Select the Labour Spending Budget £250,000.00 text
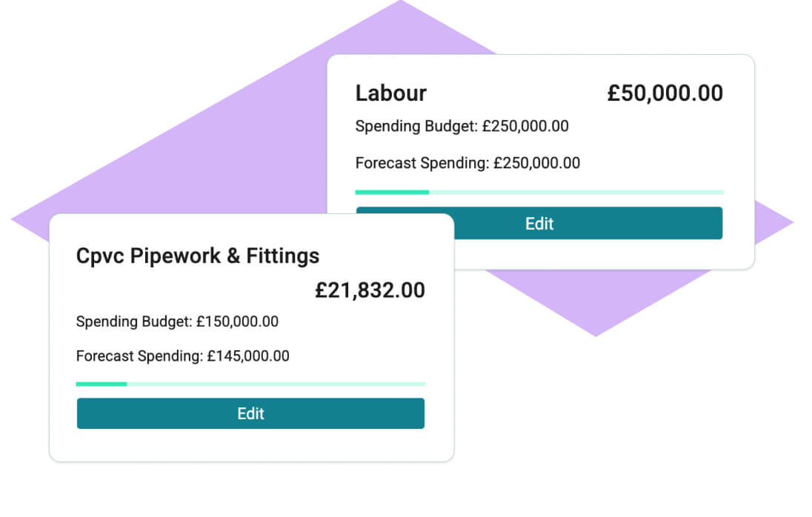Image resolution: width=812 pixels, height=517 pixels. [x=462, y=126]
